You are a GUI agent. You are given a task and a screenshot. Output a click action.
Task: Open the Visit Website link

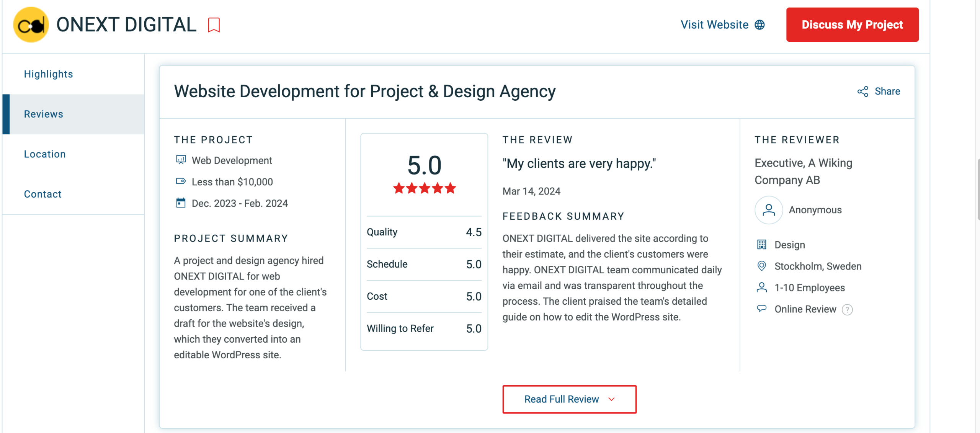pyautogui.click(x=714, y=25)
